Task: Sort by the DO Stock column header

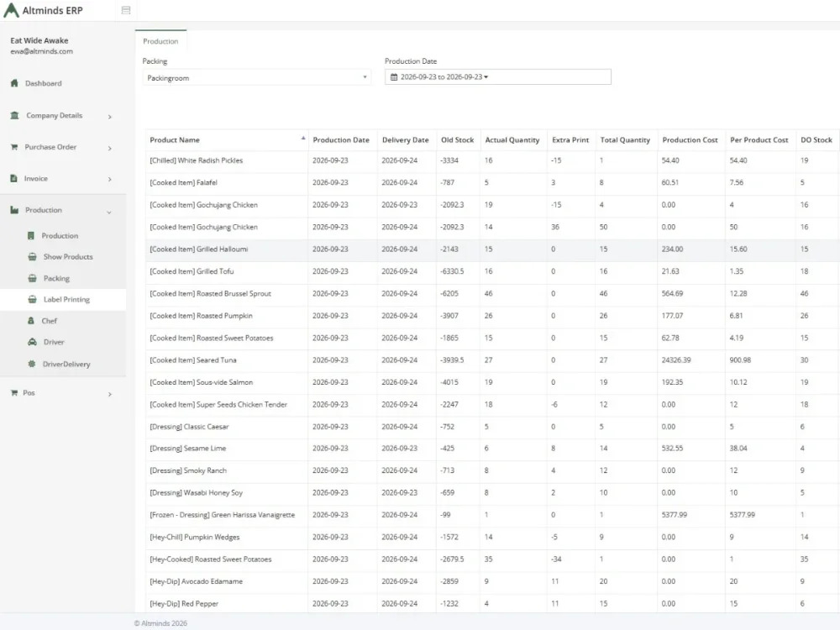Action: click(816, 139)
